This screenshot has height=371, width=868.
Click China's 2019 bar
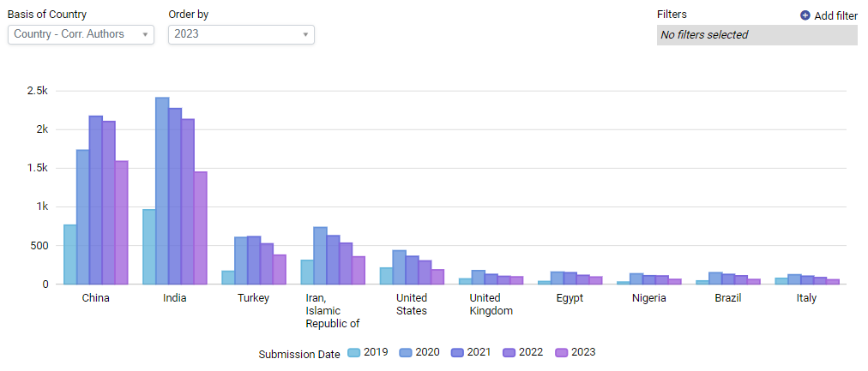(x=69, y=254)
